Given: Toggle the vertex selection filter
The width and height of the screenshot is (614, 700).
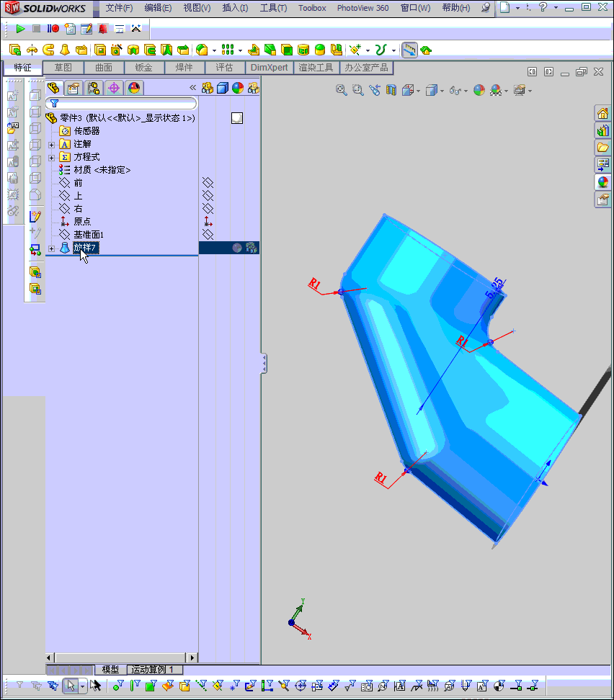Looking at the screenshot, I should tap(118, 686).
